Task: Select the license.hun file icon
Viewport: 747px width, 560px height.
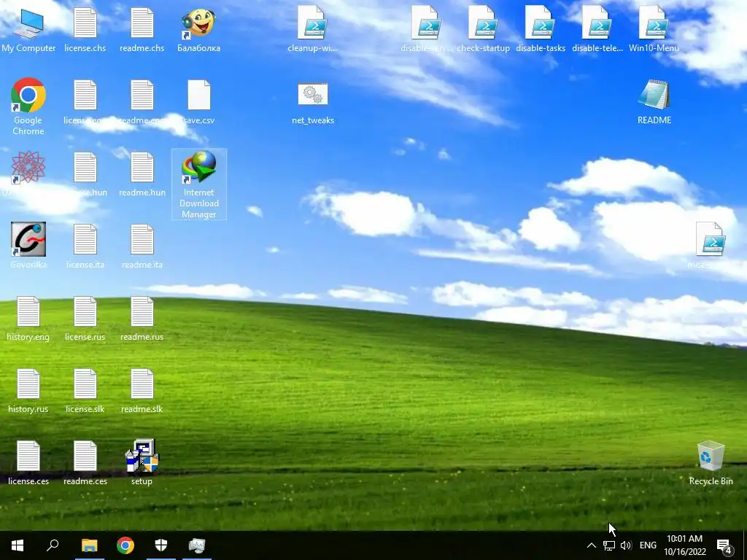Action: (85, 174)
